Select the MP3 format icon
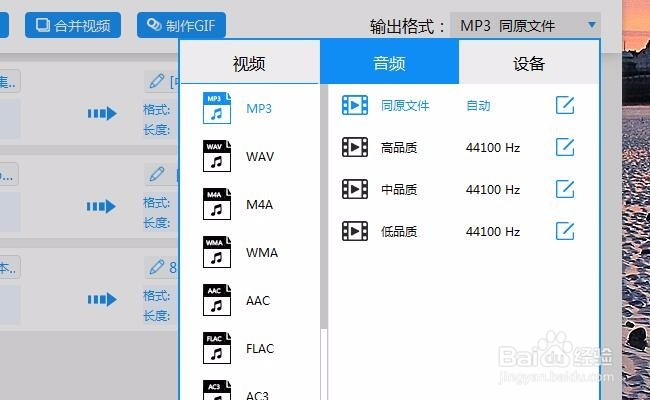The width and height of the screenshot is (650, 400). click(x=216, y=108)
